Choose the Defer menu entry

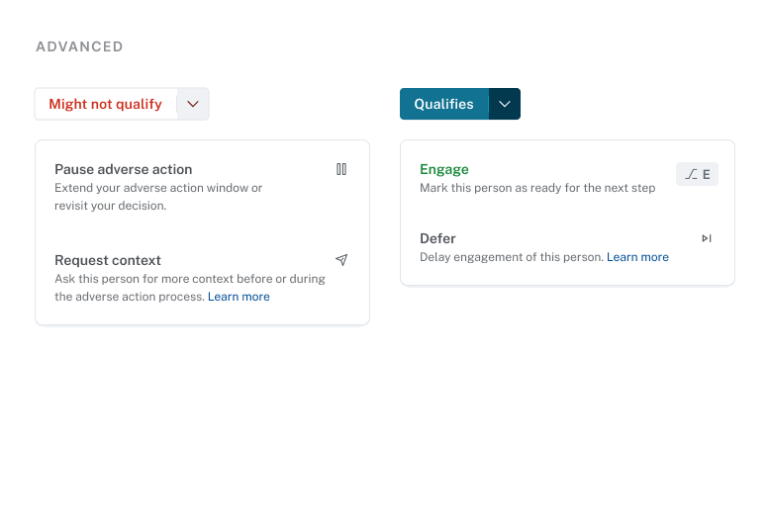pyautogui.click(x=437, y=238)
